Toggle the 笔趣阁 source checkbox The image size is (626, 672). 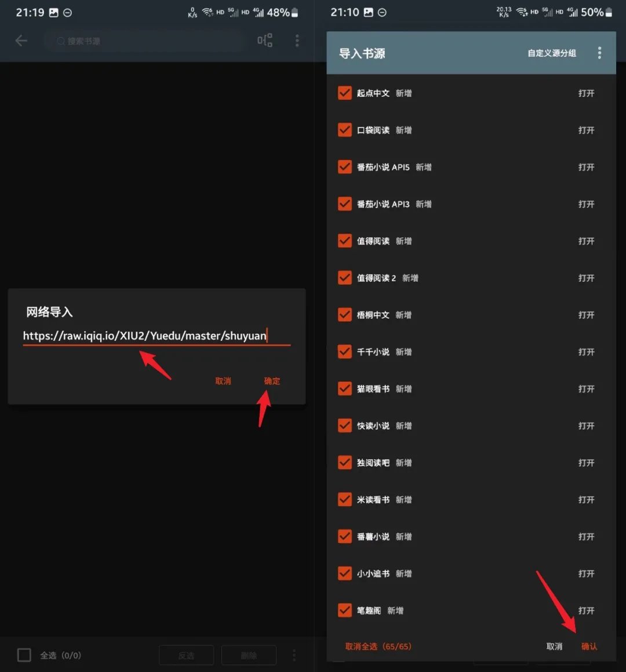pos(345,611)
